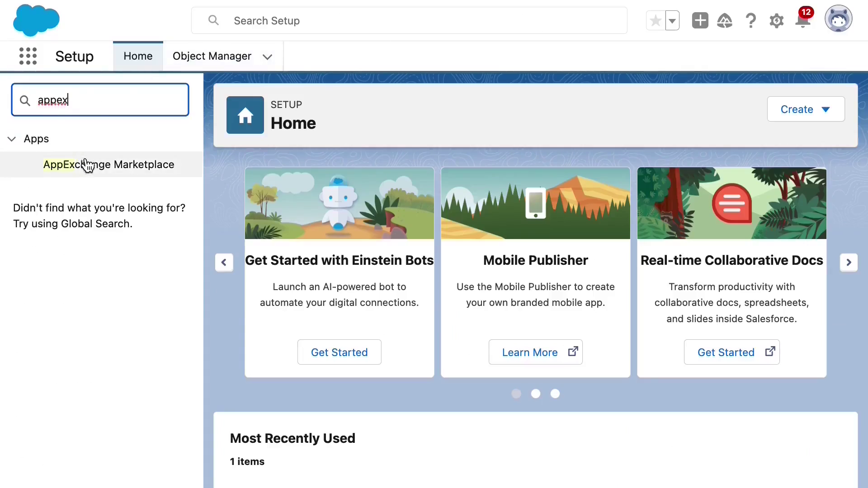Open the App Launcher grid icon
Screen dimensions: 868x488
coord(28,56)
